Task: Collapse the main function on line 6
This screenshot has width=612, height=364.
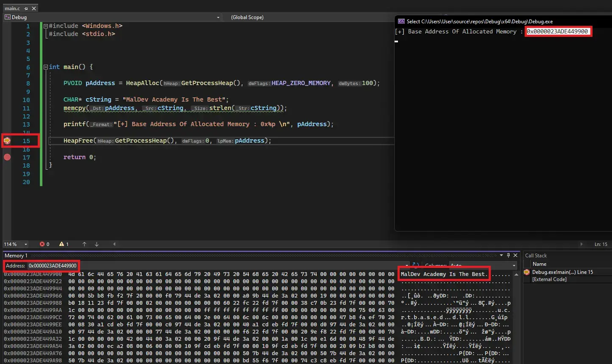Action: [x=46, y=67]
